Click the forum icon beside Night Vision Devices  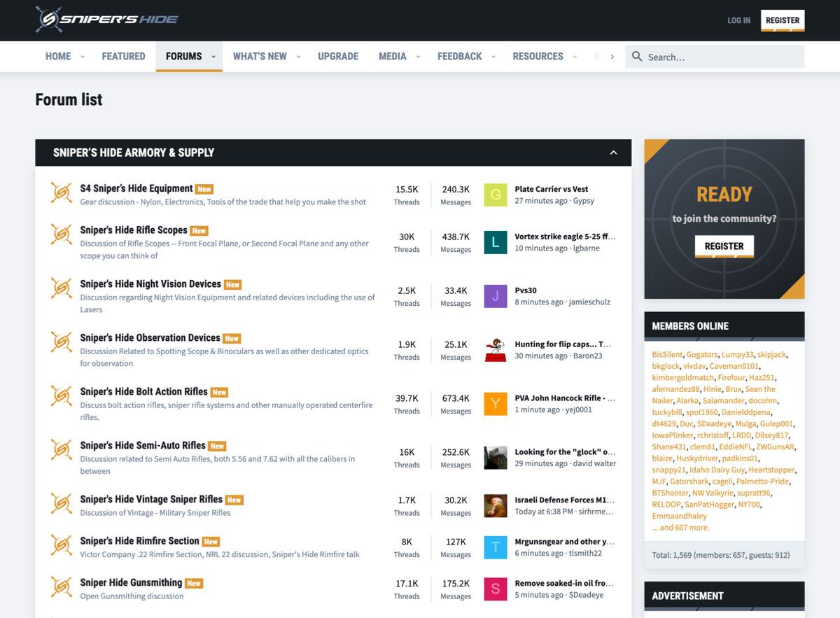[62, 288]
